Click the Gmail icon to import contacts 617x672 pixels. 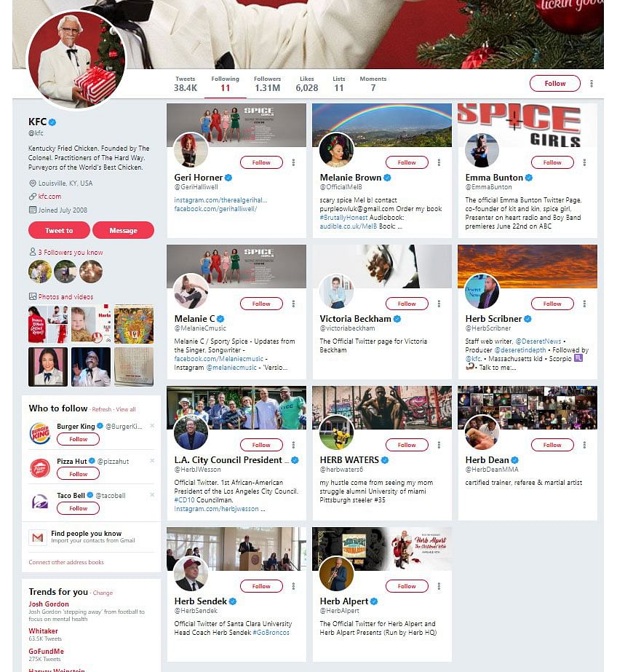[38, 537]
